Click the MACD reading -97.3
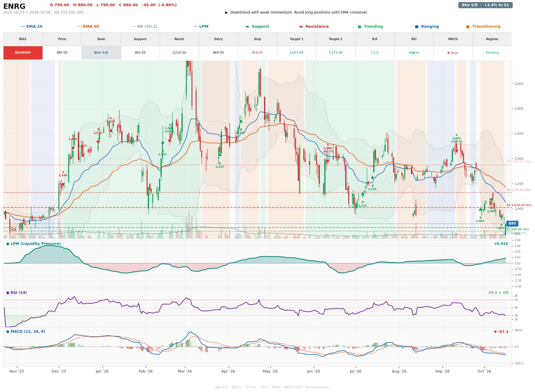This screenshot has height=392, width=535. pos(501,332)
